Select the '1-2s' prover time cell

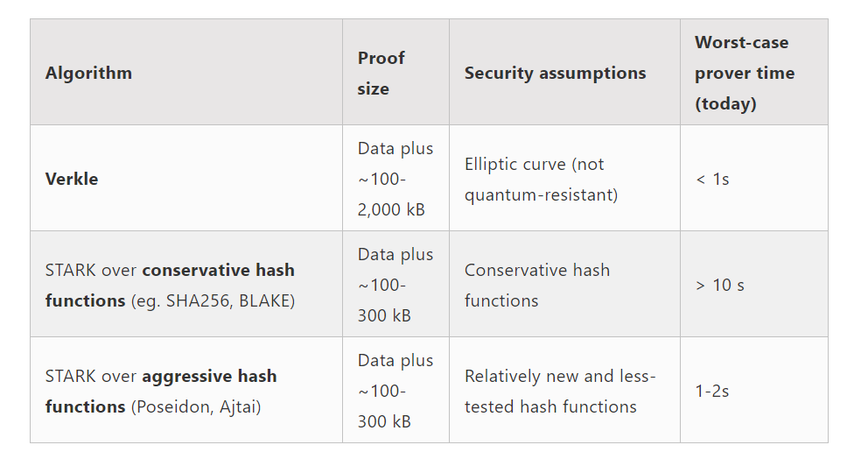pos(754,390)
